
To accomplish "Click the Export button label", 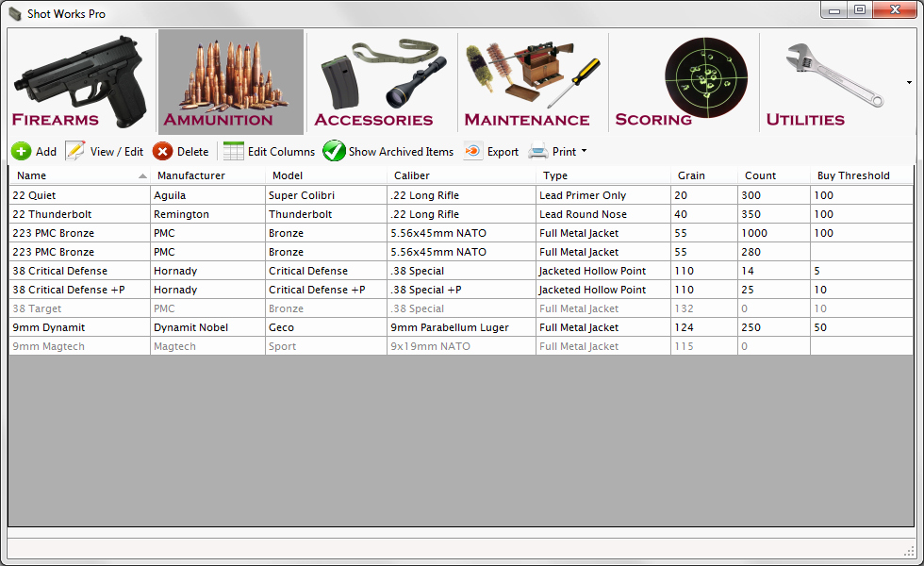I will click(503, 152).
